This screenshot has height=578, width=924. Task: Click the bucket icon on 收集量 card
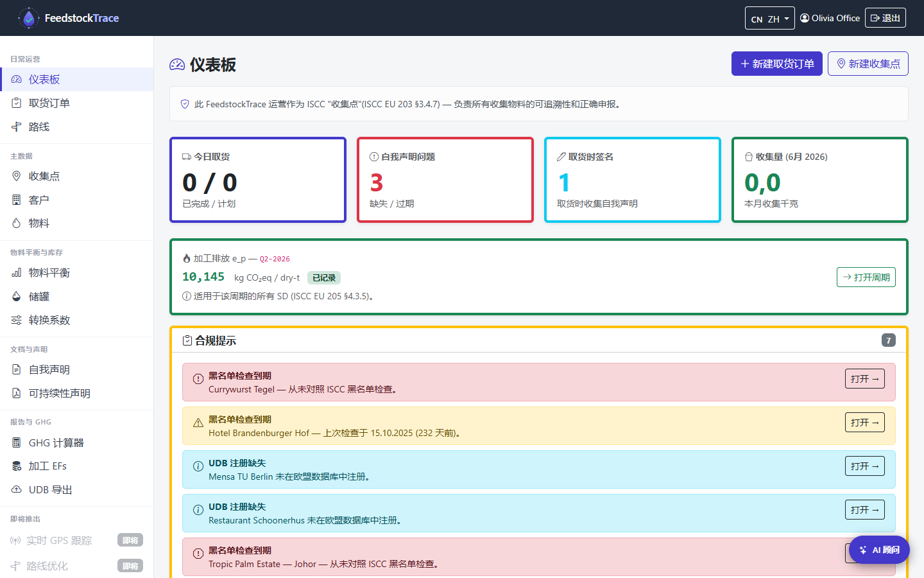point(749,157)
